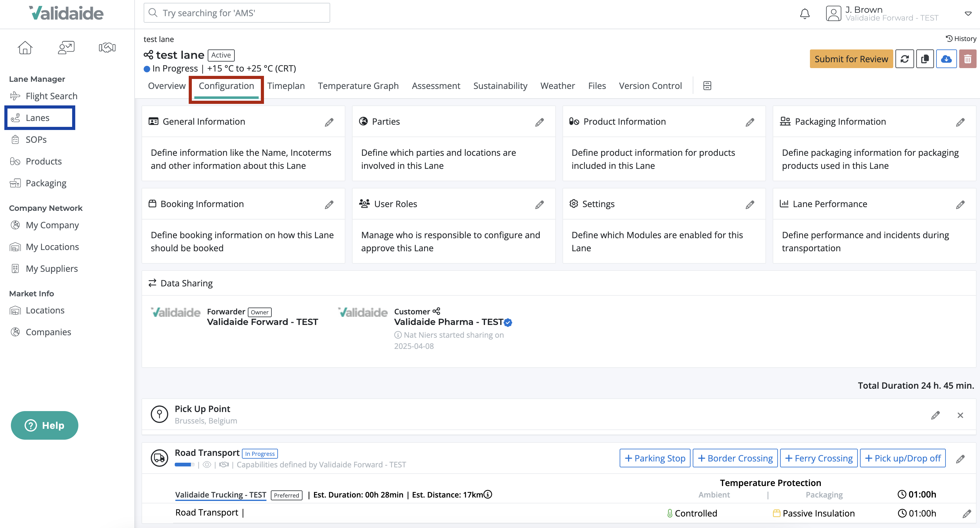
Task: Open the Temperature Graph tab
Action: click(x=358, y=86)
